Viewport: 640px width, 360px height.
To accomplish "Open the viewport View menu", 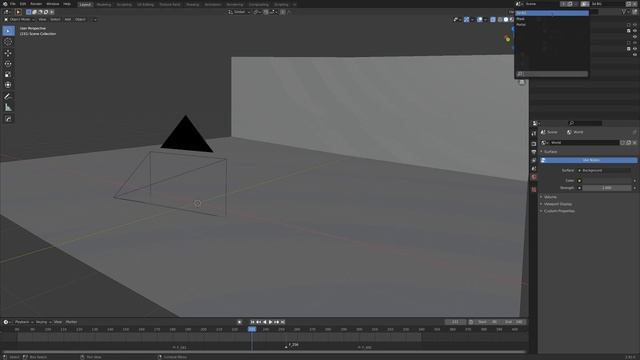I will (x=42, y=19).
